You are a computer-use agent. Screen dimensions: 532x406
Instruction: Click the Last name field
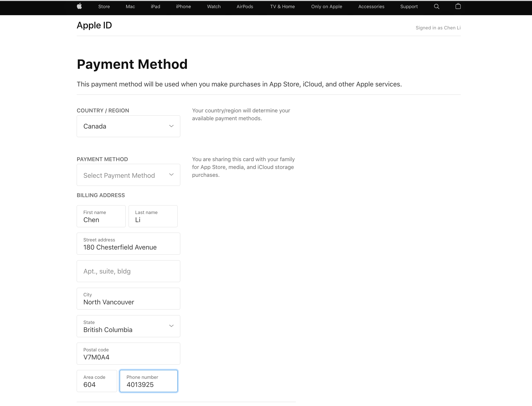pos(153,216)
